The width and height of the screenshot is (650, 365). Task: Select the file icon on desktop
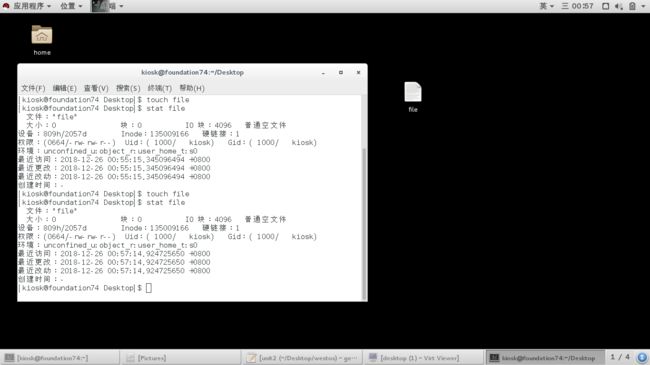point(413,97)
